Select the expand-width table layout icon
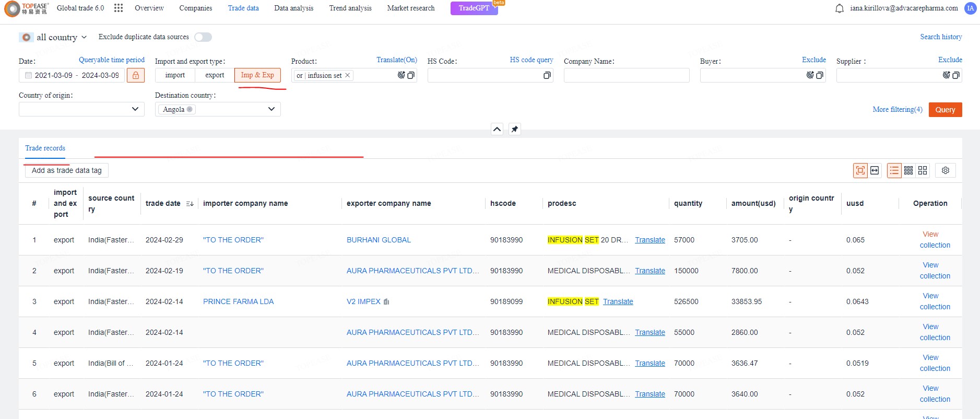 (875, 170)
